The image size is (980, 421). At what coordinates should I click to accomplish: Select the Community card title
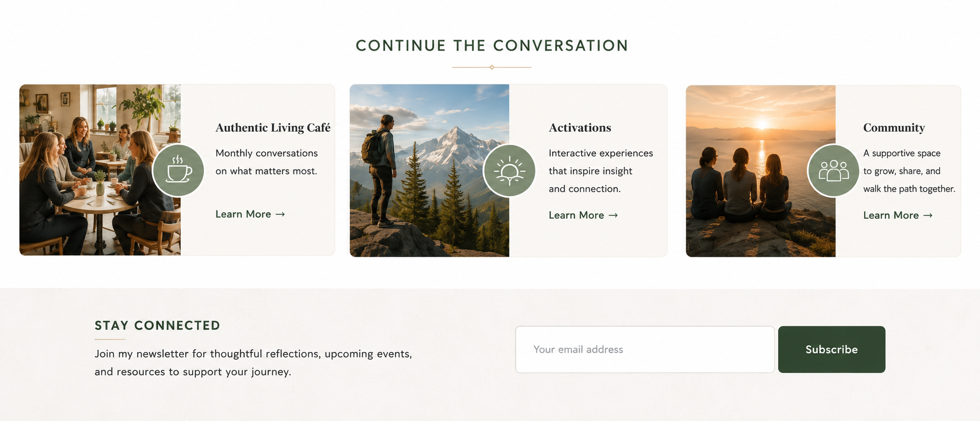point(894,128)
